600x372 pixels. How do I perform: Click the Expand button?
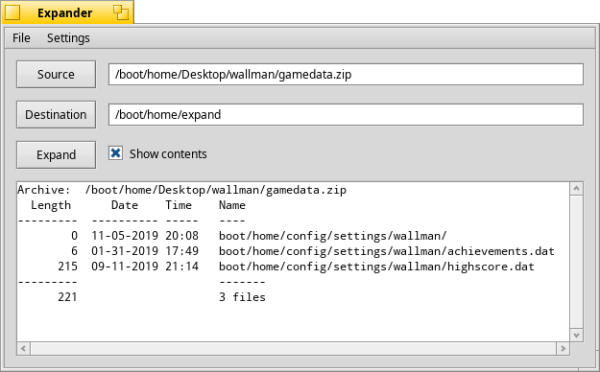(56, 155)
